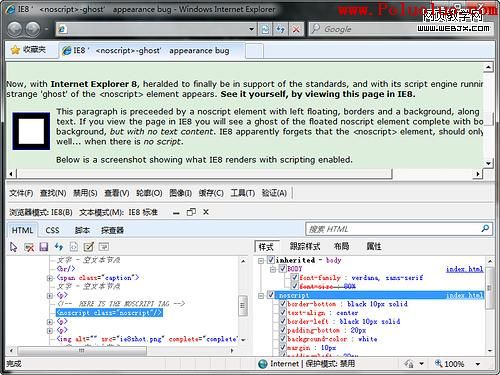Enable edit mode with the pencil icon
This screenshot has width=500, height=375.
click(x=89, y=247)
